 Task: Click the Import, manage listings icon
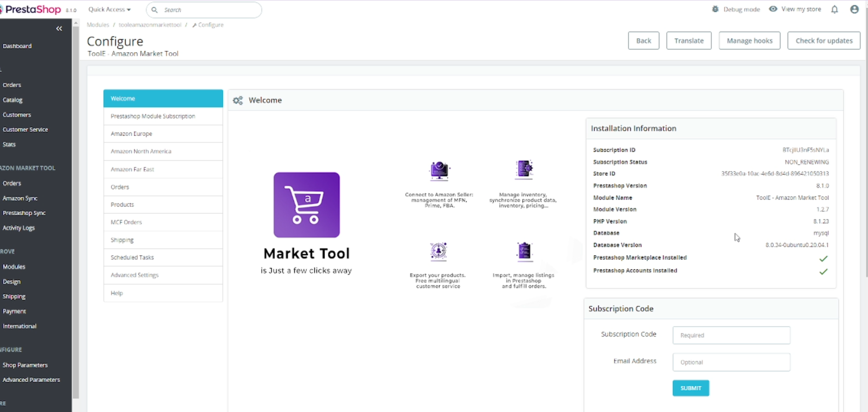[x=524, y=252]
